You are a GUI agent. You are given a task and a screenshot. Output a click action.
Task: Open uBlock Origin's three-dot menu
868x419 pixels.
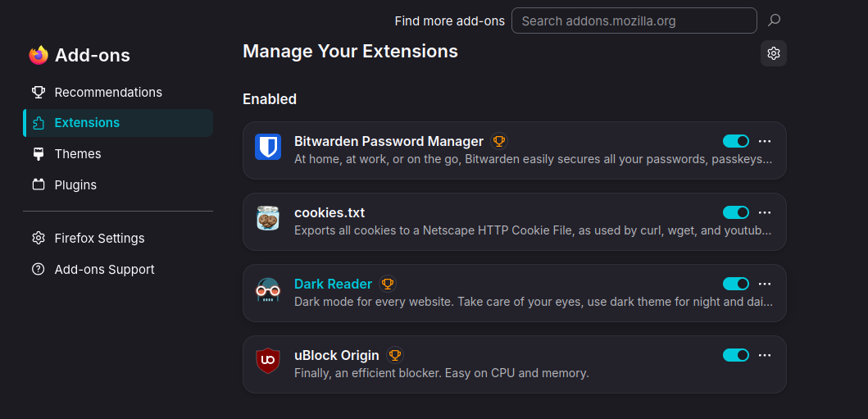765,355
